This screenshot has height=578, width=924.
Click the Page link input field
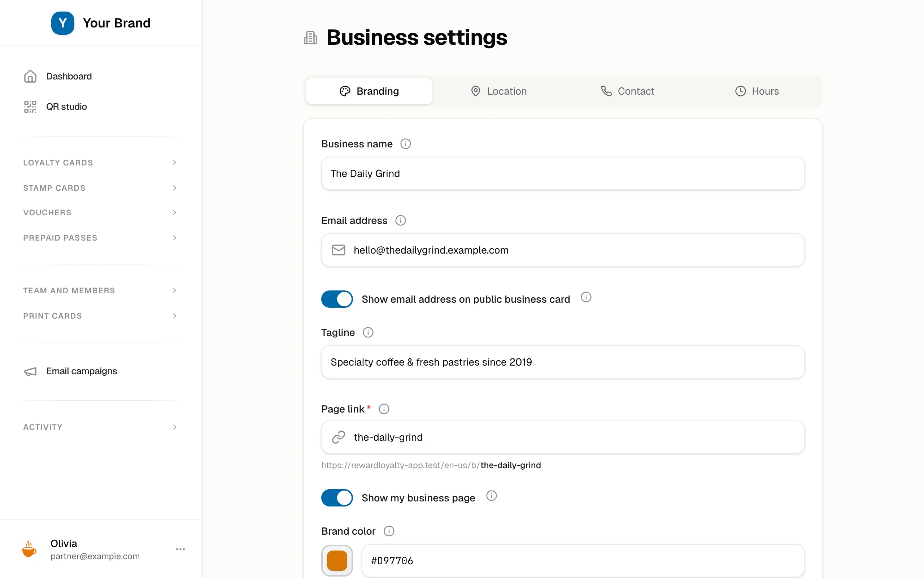(563, 437)
